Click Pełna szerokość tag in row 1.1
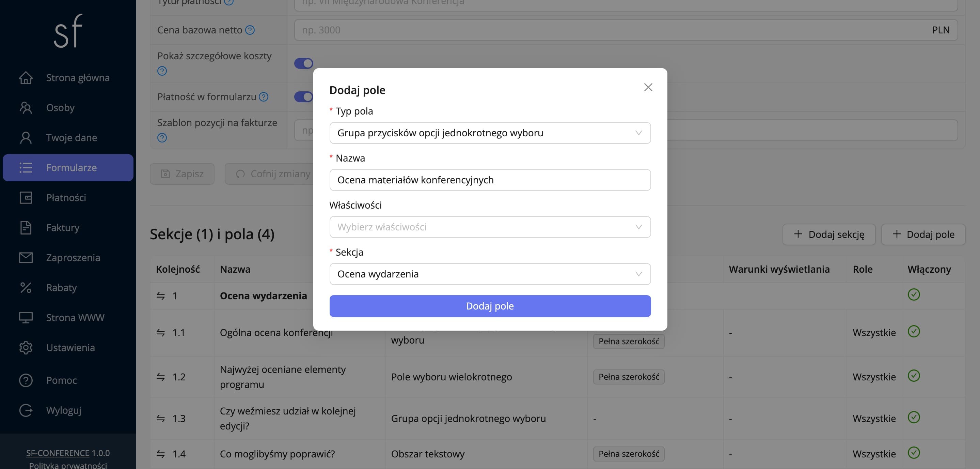Screen dimensions: 980x469 tap(629, 342)
